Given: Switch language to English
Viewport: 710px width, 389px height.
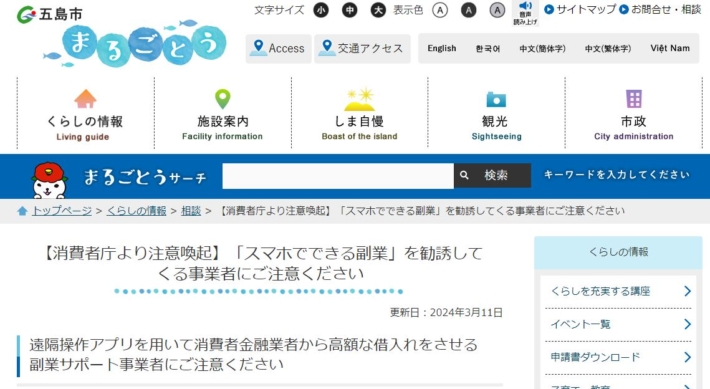Looking at the screenshot, I should click(x=442, y=48).
